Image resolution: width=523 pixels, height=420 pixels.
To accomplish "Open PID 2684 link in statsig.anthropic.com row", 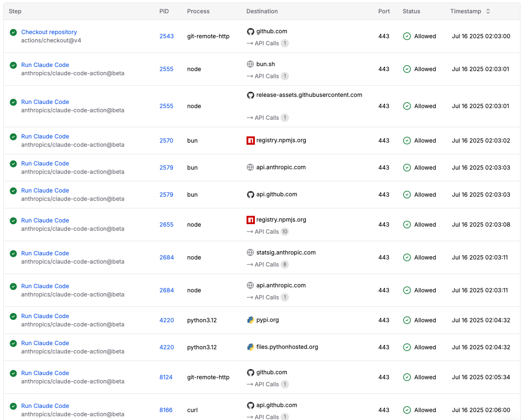I will coord(167,257).
